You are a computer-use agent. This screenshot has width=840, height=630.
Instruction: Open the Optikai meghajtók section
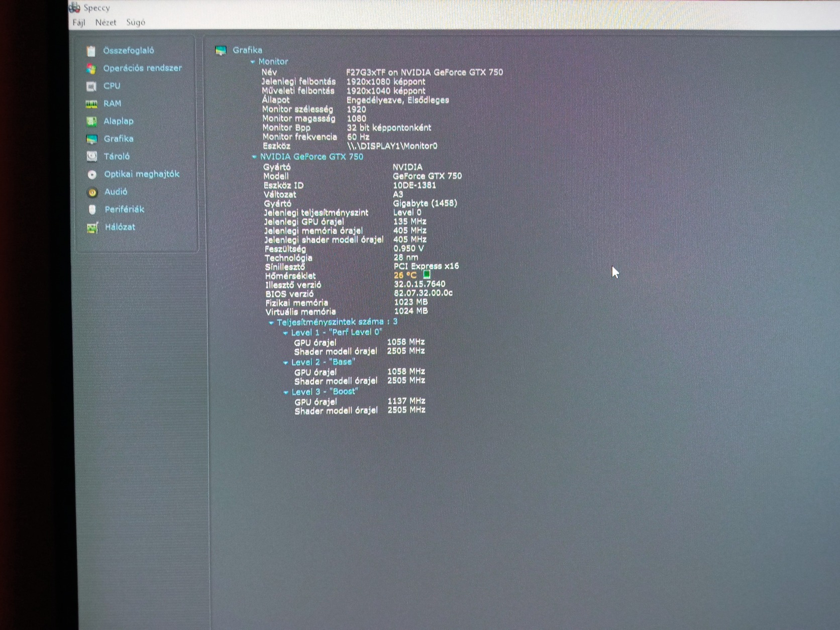142,174
